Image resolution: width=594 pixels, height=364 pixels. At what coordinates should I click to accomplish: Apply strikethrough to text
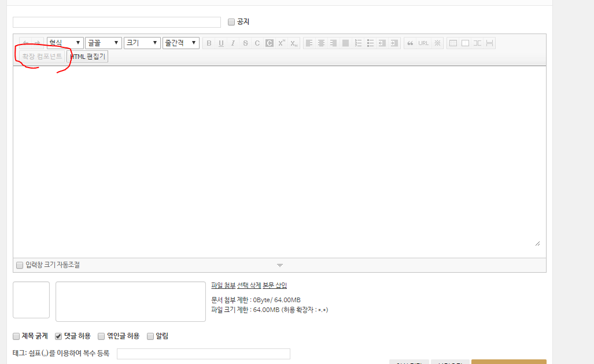click(x=245, y=42)
